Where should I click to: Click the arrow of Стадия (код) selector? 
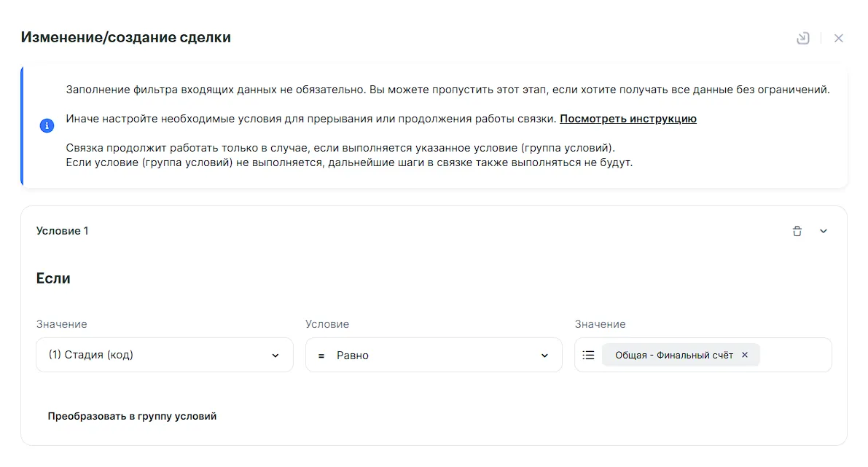click(275, 356)
